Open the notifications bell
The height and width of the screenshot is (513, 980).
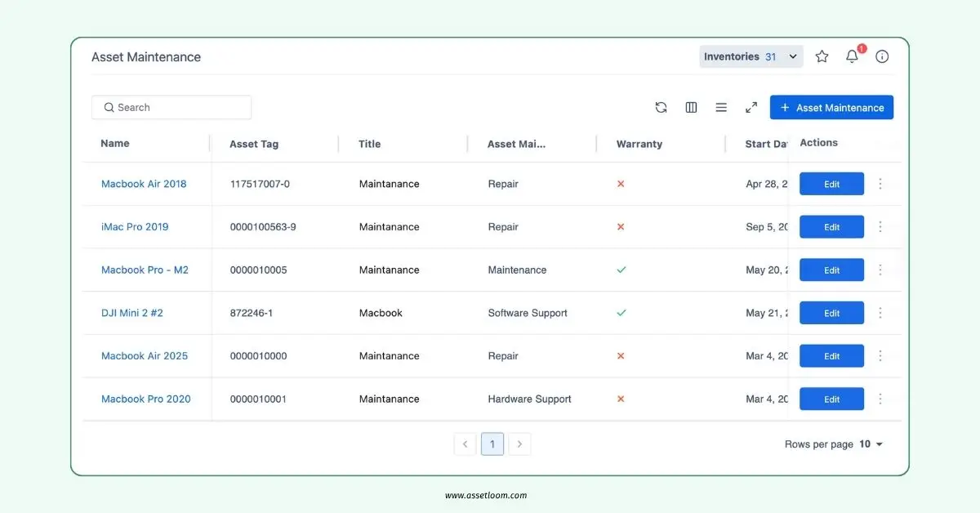coord(852,56)
